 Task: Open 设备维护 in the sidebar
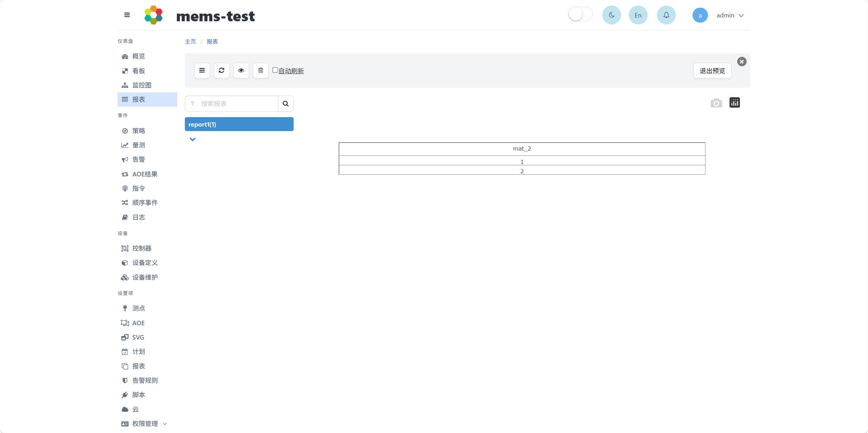coord(147,277)
